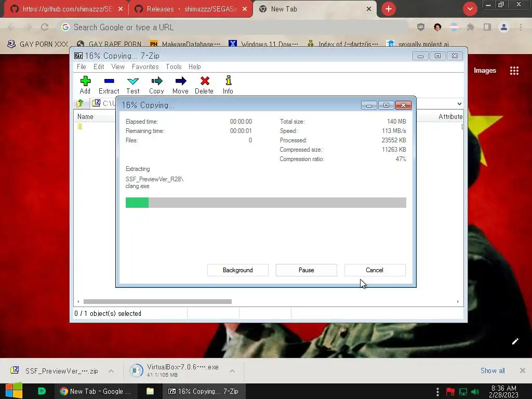
Task: Click the taskbar clock showing 8:36 AM
Action: point(504,392)
